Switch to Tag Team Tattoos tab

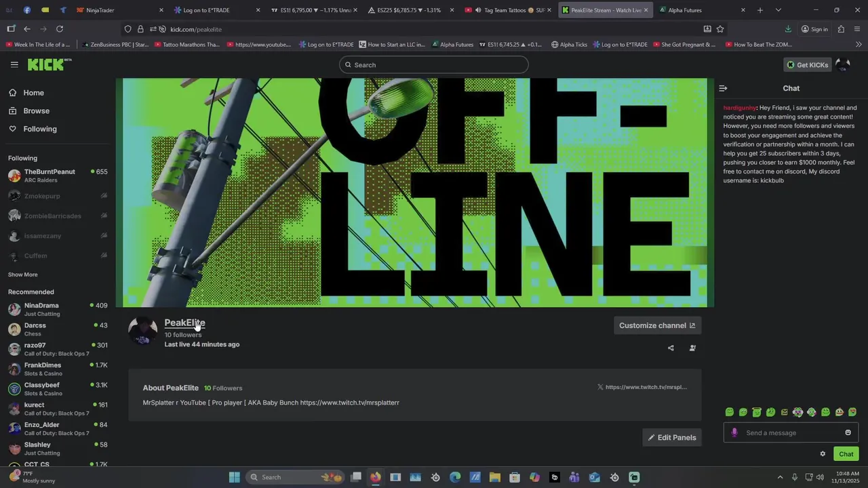(507, 10)
